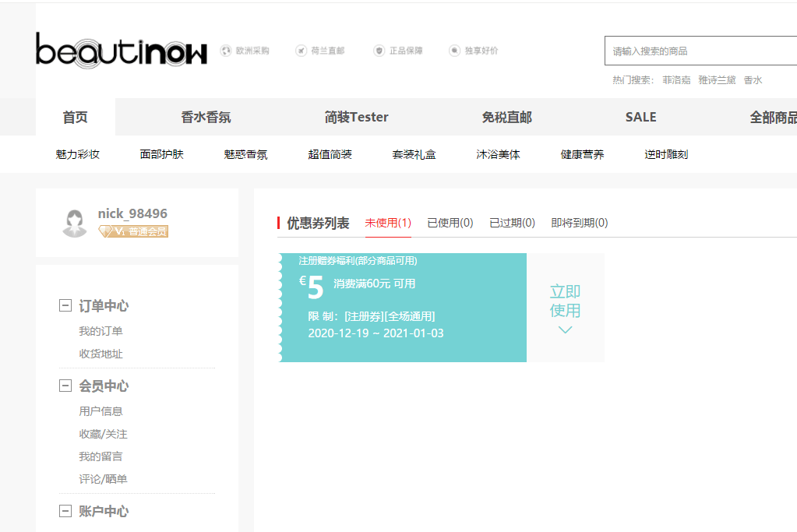
Task: Select the 面部护肤 category
Action: [x=161, y=154]
